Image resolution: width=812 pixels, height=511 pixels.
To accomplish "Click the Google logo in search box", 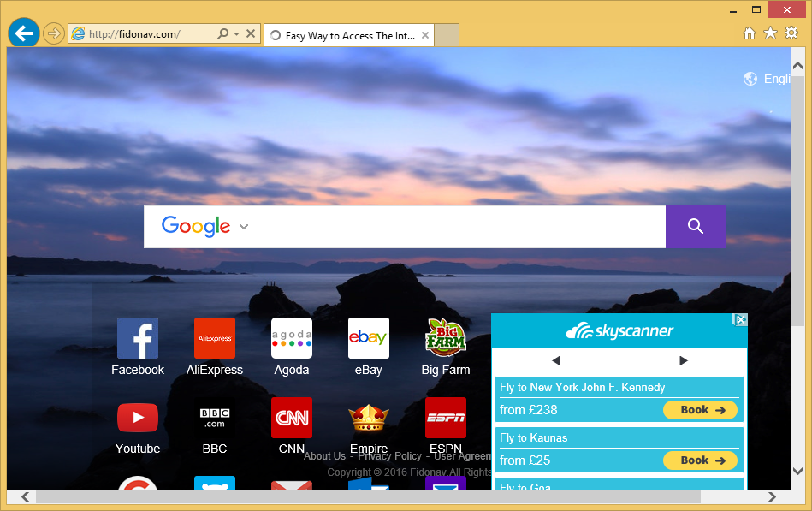I will 196,227.
